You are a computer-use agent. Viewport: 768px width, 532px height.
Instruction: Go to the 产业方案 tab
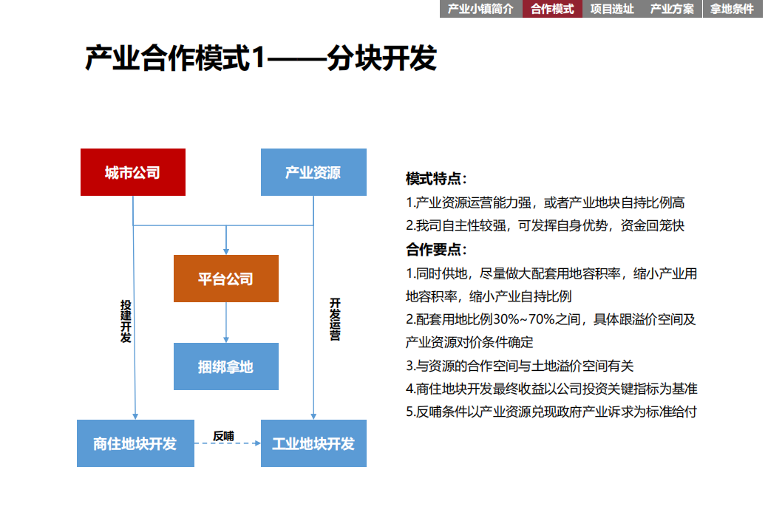[672, 9]
